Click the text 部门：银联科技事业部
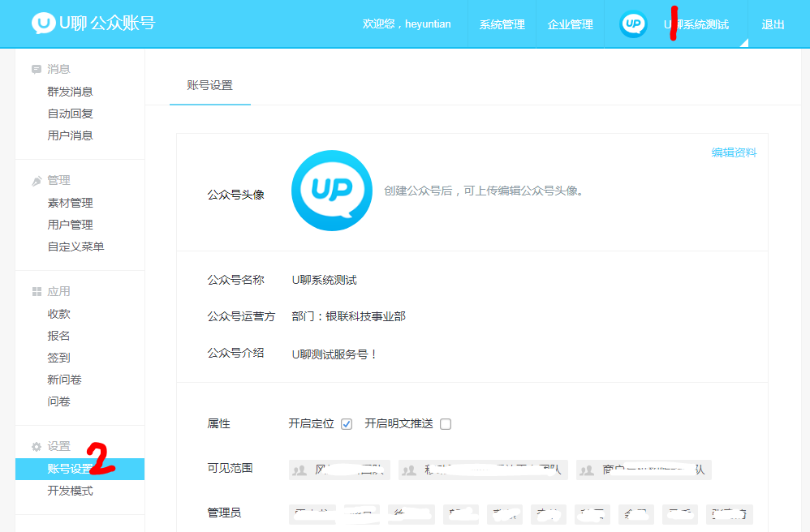Image resolution: width=810 pixels, height=532 pixels. 349,316
